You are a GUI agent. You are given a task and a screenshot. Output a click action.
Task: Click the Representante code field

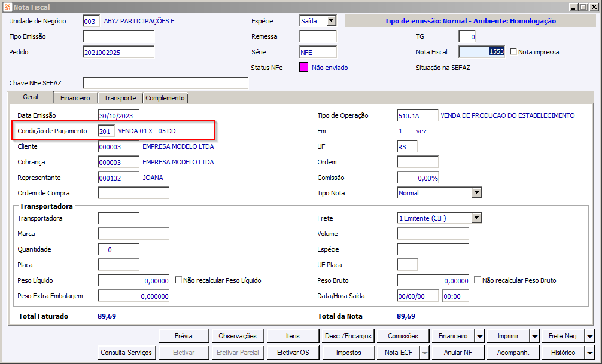pyautogui.click(x=118, y=178)
